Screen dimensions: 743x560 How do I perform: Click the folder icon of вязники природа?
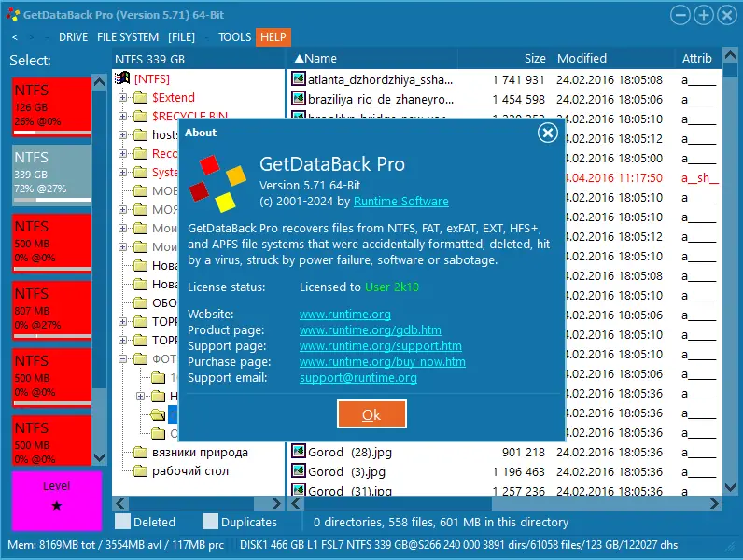[140, 453]
